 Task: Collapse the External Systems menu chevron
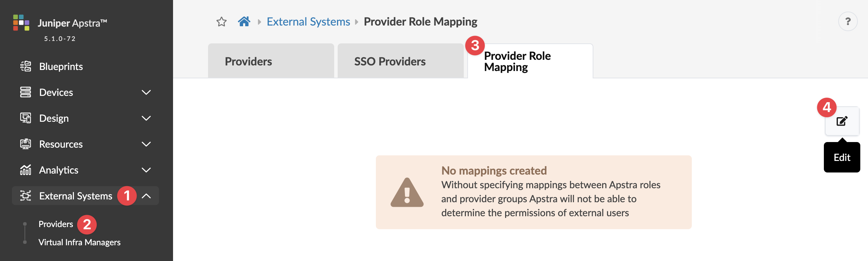click(146, 196)
